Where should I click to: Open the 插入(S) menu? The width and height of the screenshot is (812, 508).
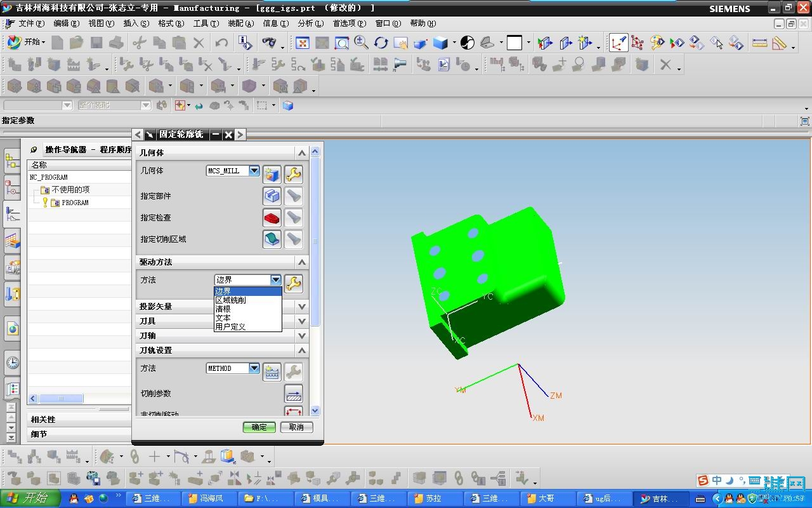(x=136, y=23)
